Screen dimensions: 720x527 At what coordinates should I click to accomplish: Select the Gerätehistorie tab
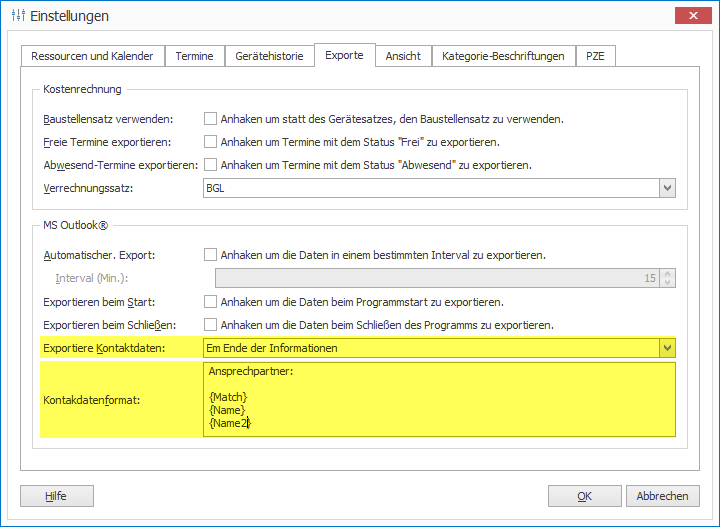270,56
